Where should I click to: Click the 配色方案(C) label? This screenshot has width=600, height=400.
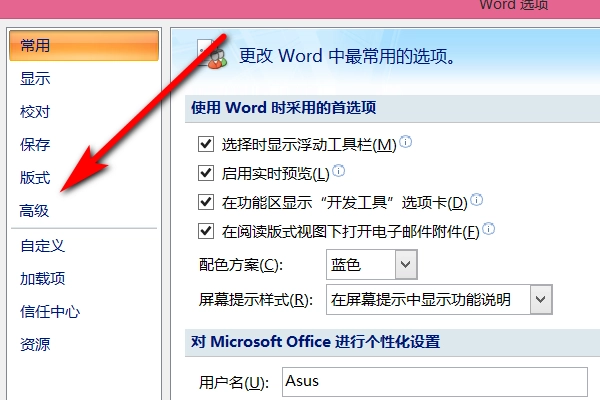pos(241,264)
